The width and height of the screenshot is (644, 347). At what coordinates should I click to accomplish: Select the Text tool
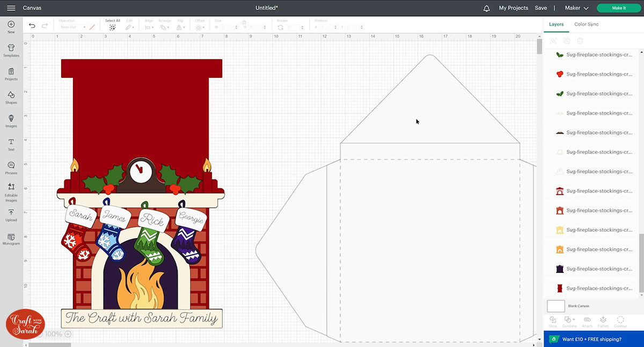point(11,144)
